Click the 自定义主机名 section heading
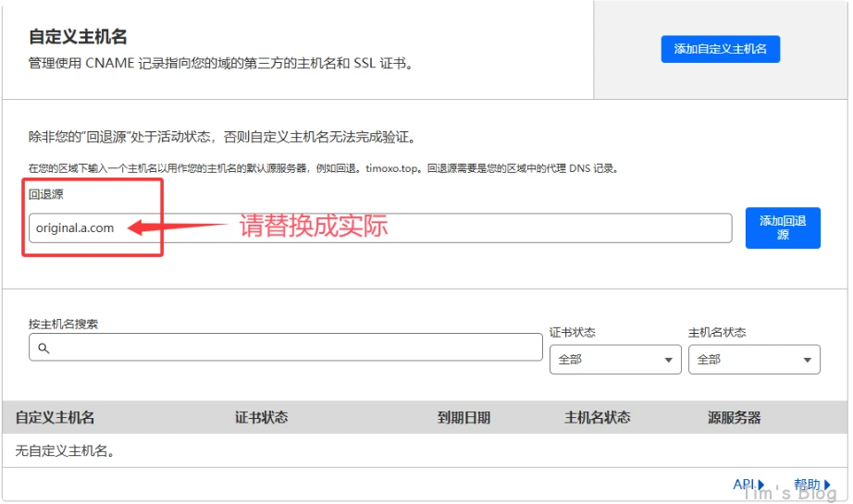Viewport: 853px width, 504px height. 78,37
